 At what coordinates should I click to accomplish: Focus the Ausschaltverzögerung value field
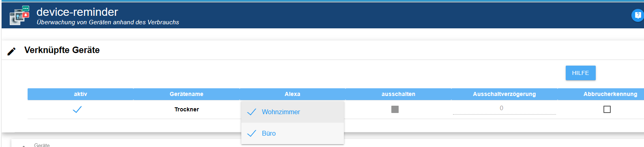pos(504,109)
